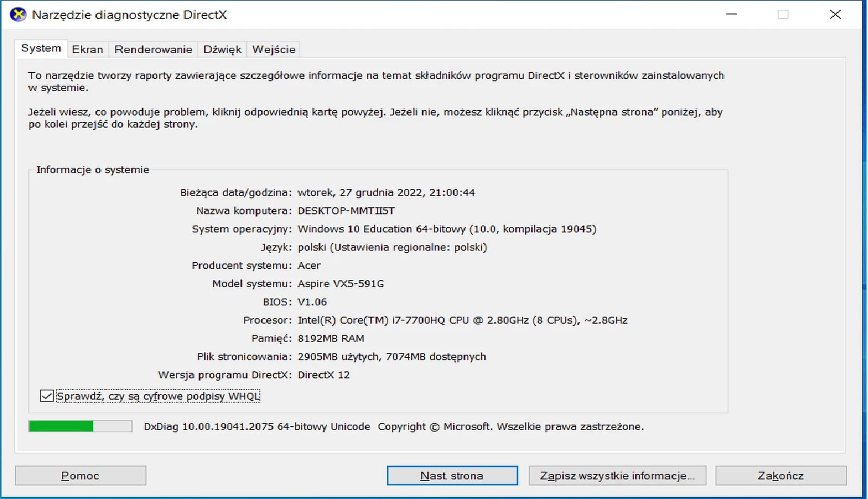Image resolution: width=868 pixels, height=499 pixels.
Task: Click the Pomoc button
Action: 80,476
